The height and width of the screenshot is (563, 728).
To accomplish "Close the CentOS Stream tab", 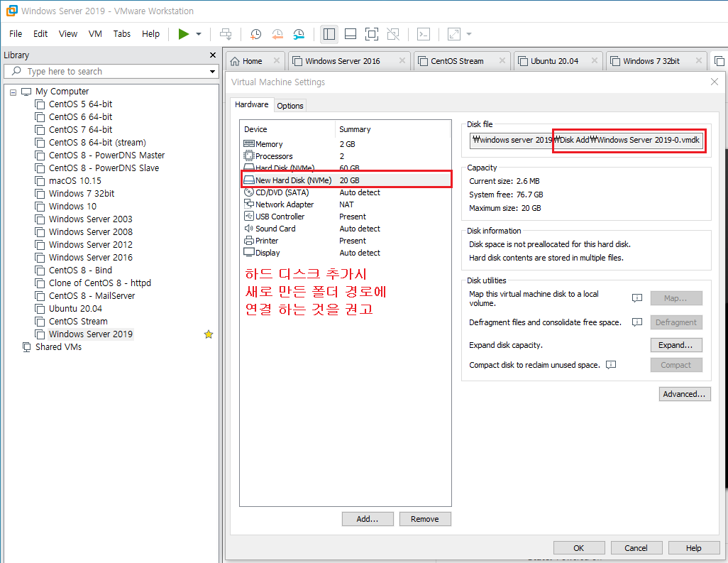I will pyautogui.click(x=502, y=60).
